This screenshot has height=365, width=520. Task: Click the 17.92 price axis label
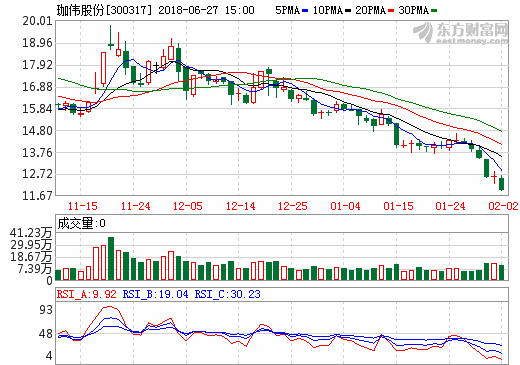38,65
